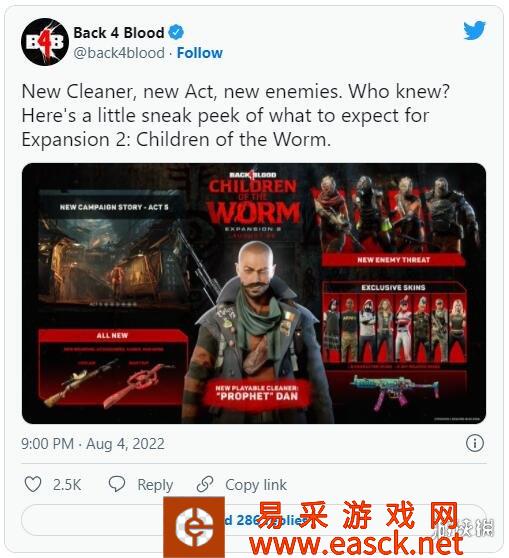Viewport: 509px width, 558px height.
Task: Open the @back4blood handle link
Action: coord(119,53)
